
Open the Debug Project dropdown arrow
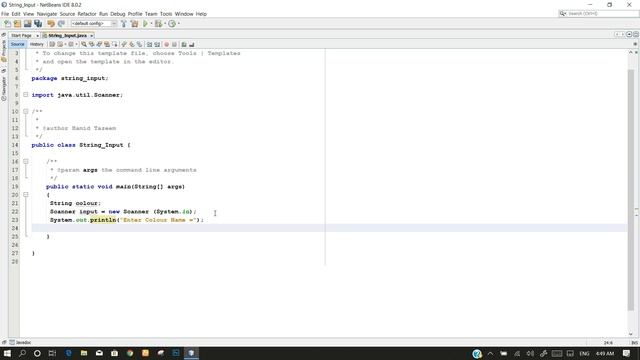click(165, 24)
